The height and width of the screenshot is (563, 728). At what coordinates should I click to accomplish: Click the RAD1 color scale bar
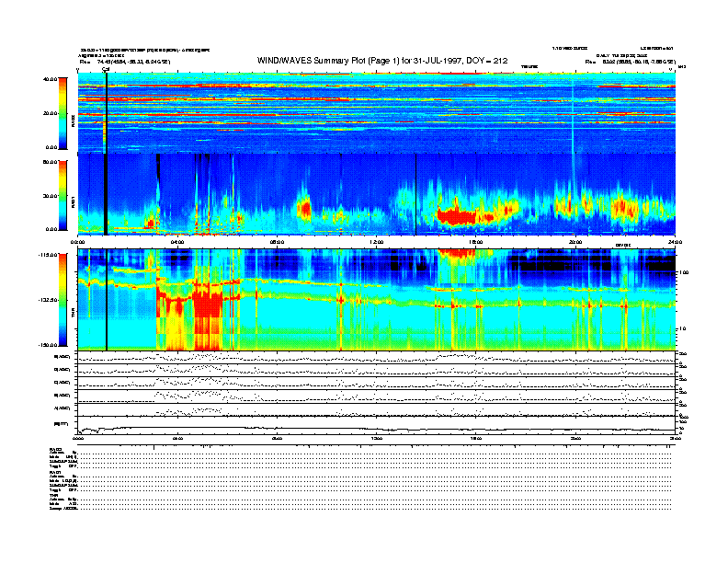click(63, 196)
